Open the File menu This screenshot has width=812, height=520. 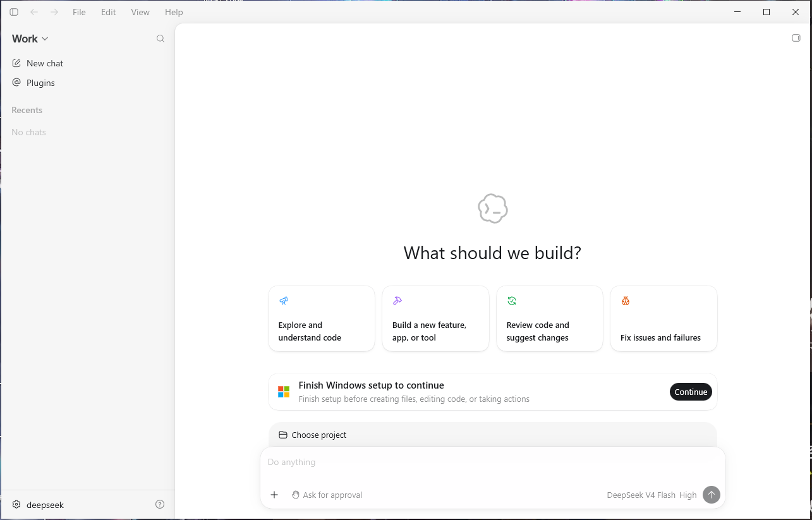pos(79,12)
